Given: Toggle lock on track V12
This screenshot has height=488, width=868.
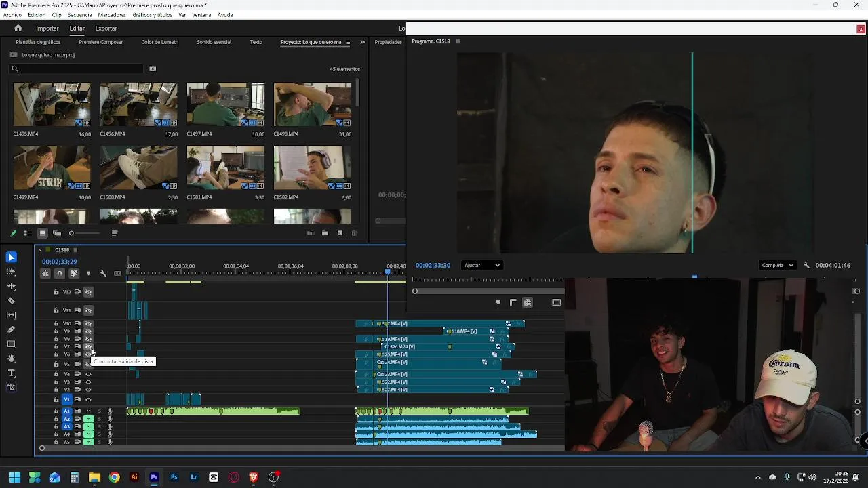Looking at the screenshot, I should [x=56, y=292].
